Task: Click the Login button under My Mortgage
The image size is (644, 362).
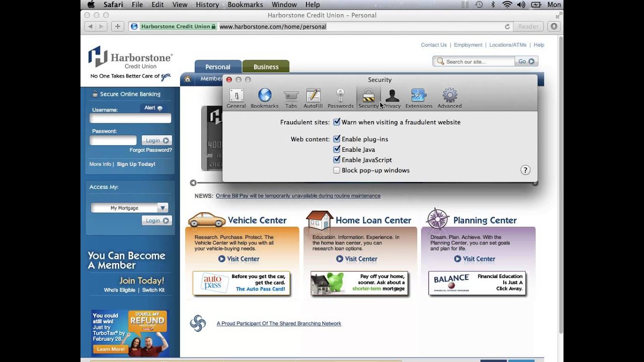Action: point(156,220)
